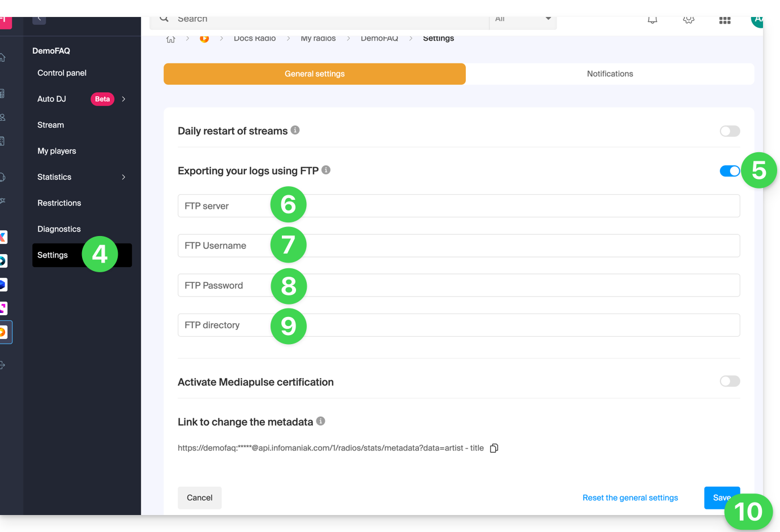Disable the Exporting logs using FTP toggle
Screen dimensions: 780x532
(x=729, y=171)
